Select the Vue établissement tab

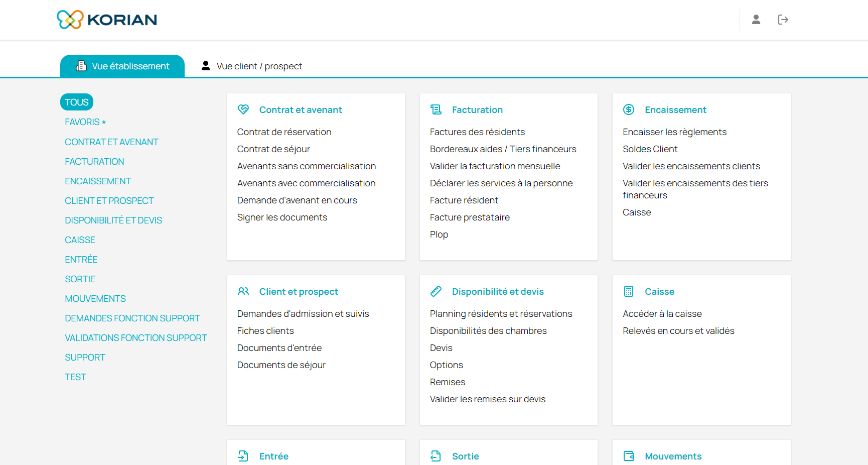pyautogui.click(x=122, y=66)
